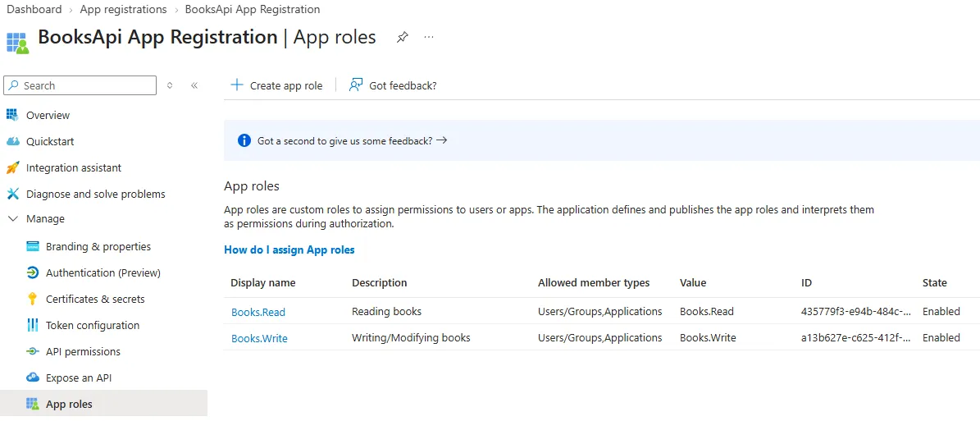This screenshot has width=980, height=421.
Task: Click the feedback person icon in toolbar
Action: pos(356,85)
